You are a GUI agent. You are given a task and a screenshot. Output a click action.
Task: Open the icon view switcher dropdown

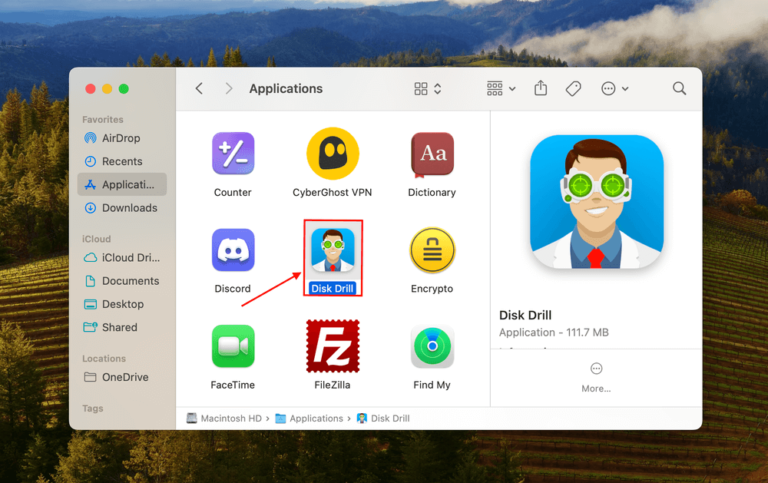[x=428, y=89]
